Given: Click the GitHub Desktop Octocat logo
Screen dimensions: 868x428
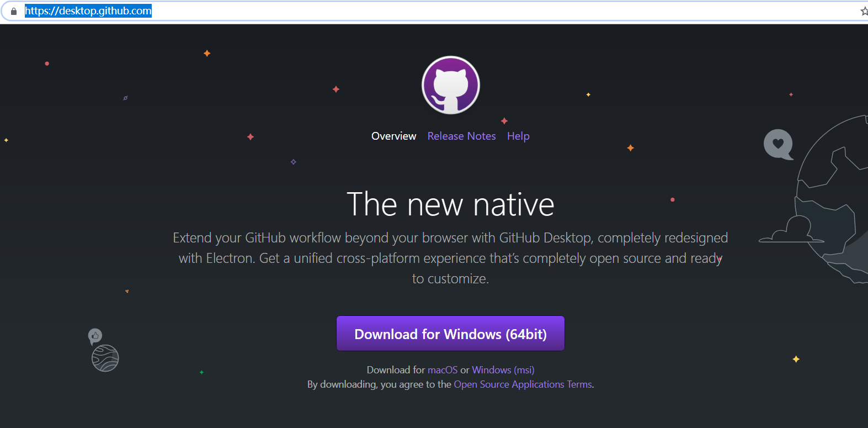Looking at the screenshot, I should pyautogui.click(x=451, y=85).
